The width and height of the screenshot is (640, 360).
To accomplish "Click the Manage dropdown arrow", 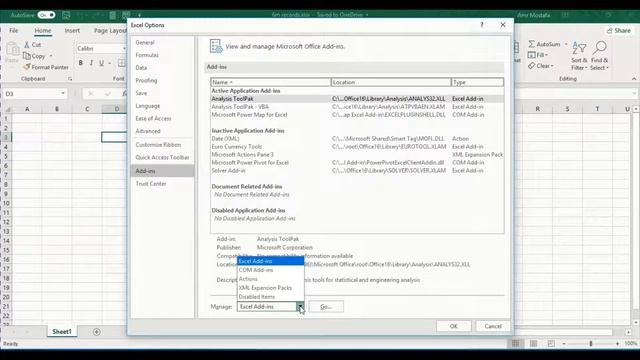I will [300, 307].
